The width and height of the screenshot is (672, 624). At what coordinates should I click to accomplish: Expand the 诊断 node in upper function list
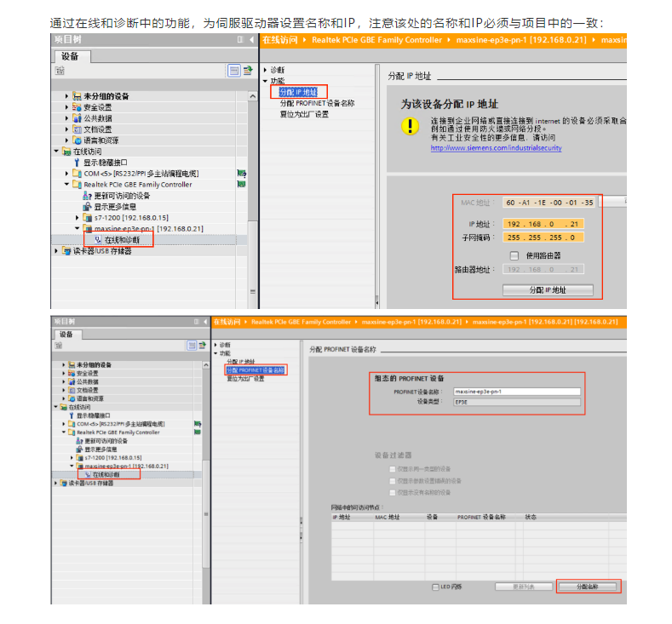pos(265,70)
